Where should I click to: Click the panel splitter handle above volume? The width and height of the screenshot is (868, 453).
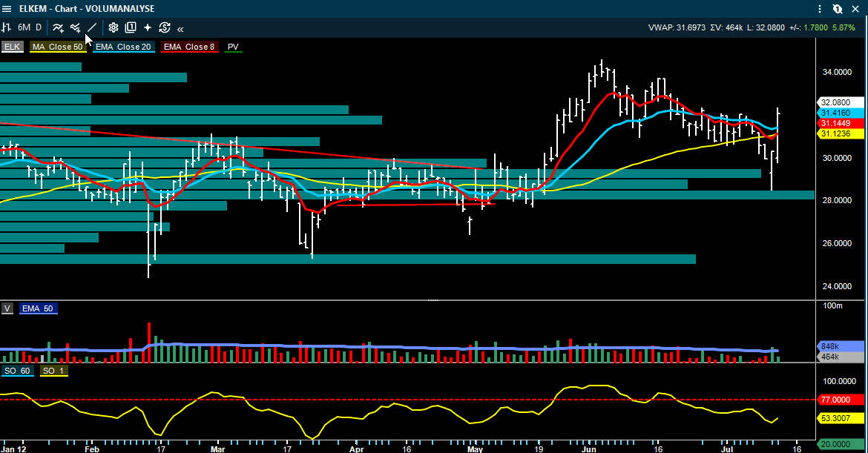(433, 300)
